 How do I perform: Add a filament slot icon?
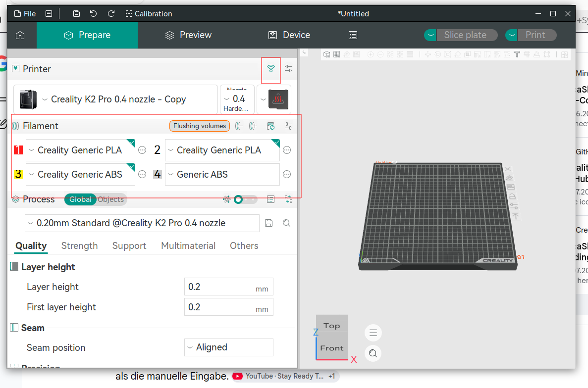click(253, 126)
